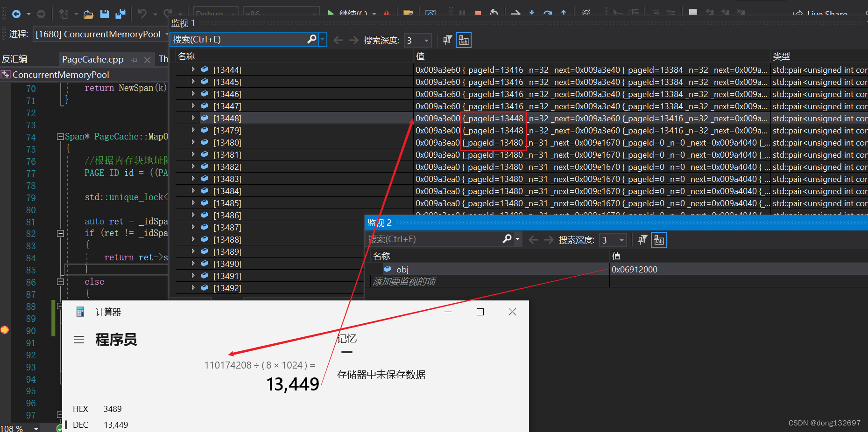Close the PageCache.cpp tab

coord(147,60)
